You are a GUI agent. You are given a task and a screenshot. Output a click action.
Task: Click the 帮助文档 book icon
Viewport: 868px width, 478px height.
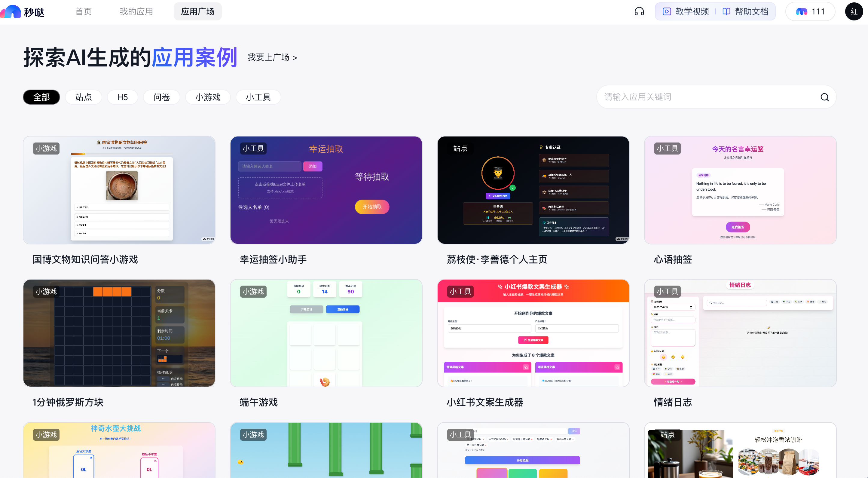pyautogui.click(x=726, y=11)
